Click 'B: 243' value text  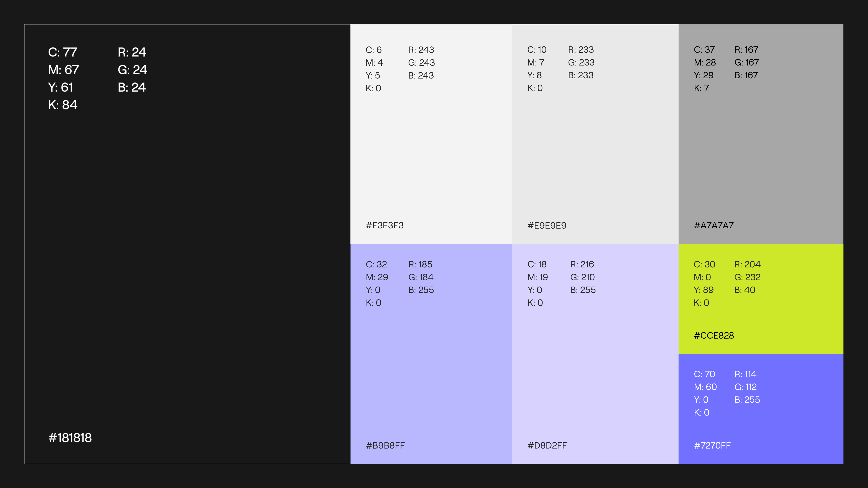click(x=421, y=75)
